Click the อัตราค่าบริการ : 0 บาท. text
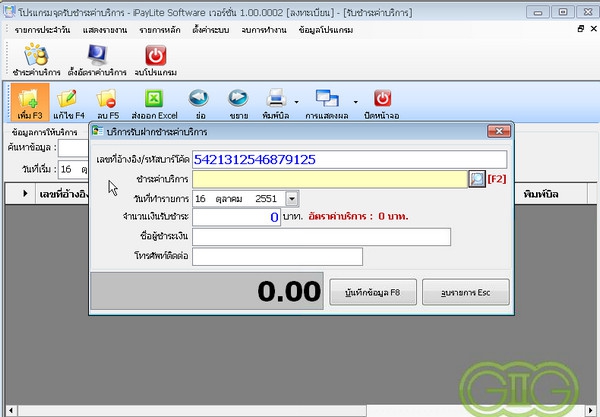Screen dimensions: 600x417 (x=358, y=217)
